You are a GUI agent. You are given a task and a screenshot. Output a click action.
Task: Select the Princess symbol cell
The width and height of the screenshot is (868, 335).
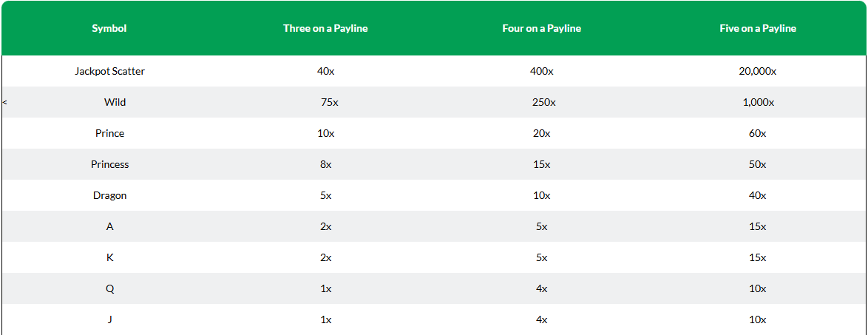pyautogui.click(x=110, y=164)
